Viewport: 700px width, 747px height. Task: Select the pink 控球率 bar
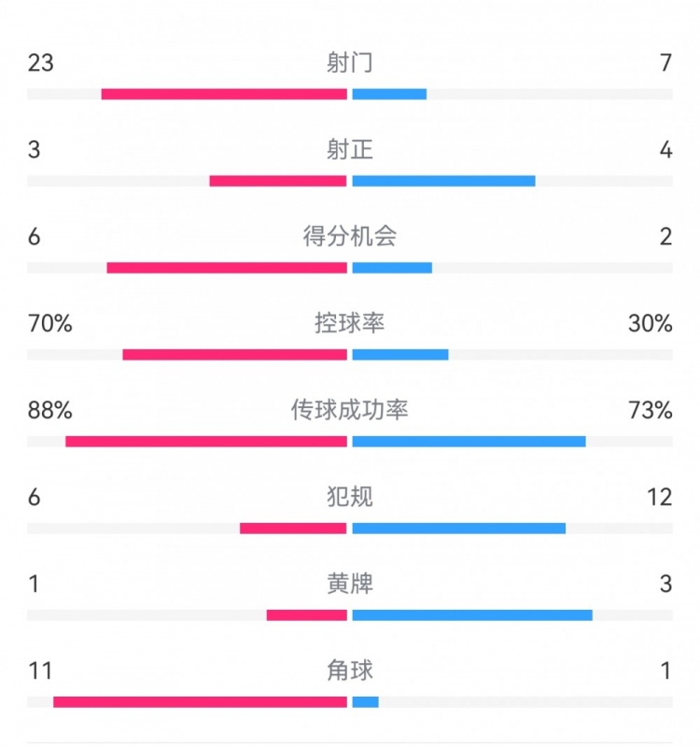234,355
